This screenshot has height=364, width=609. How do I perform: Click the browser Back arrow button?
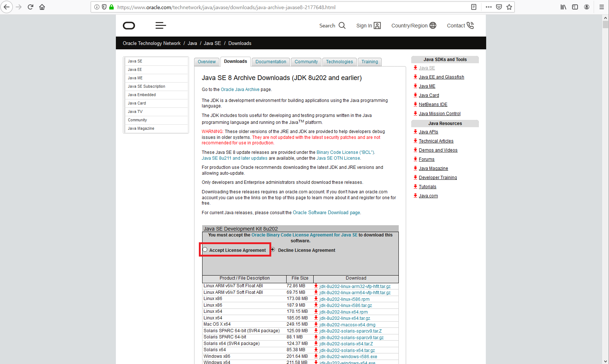7,7
